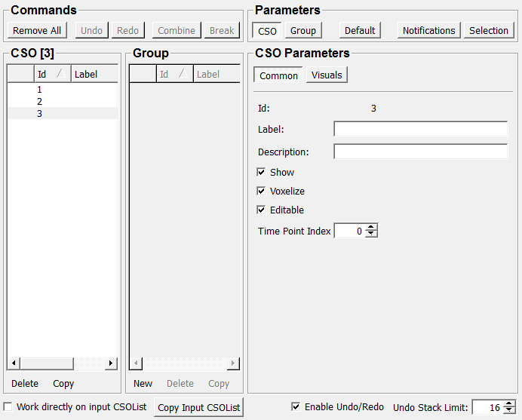Viewport: 522px width, 420px height.
Task: Select the Default parameters tab
Action: tap(360, 30)
